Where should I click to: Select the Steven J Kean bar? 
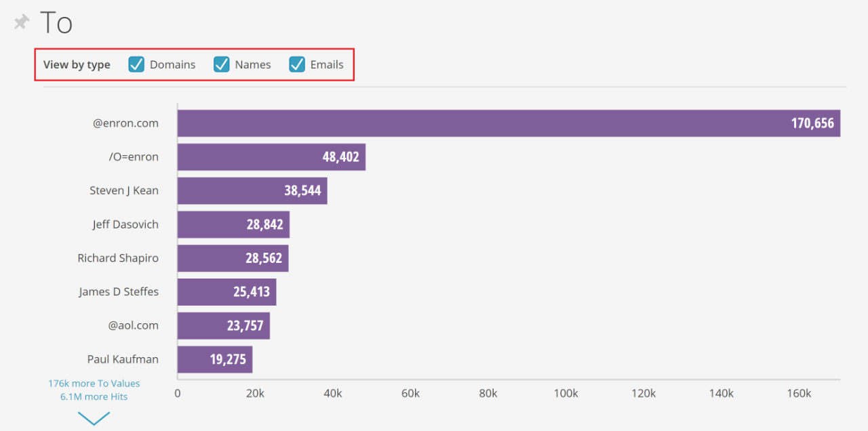point(251,190)
